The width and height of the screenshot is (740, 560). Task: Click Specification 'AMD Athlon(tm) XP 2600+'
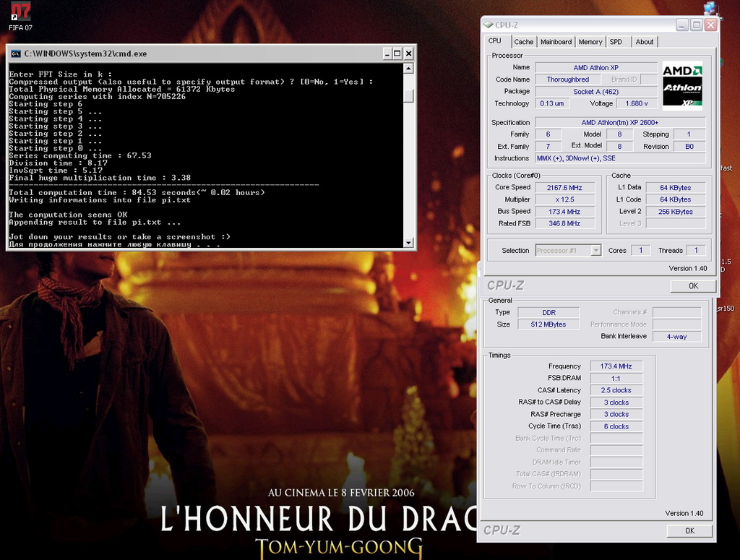point(620,123)
